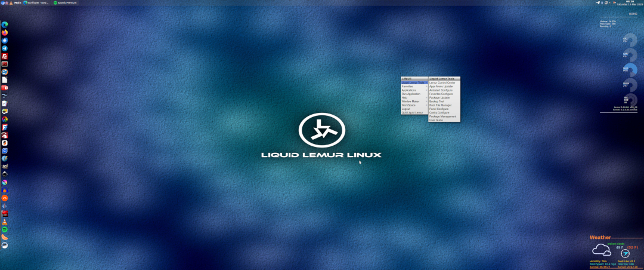Screen dimensions: 644x270
Task: Launch FileZilla from the dock
Action: tap(5, 56)
